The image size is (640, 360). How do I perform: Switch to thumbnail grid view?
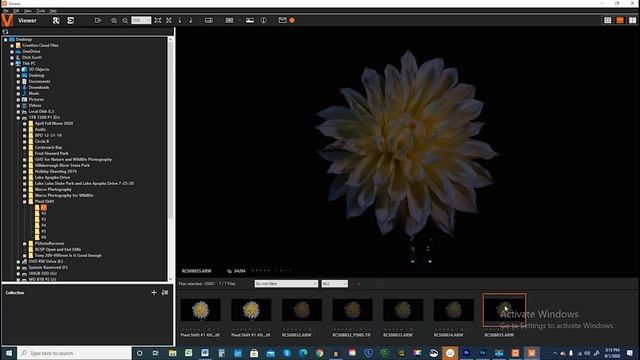[608, 20]
